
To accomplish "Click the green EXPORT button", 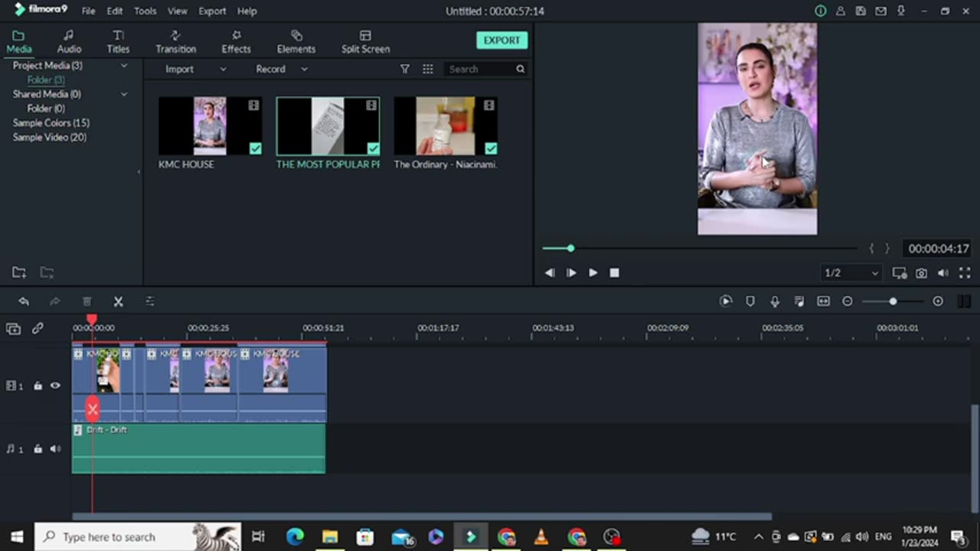I will 501,41.
